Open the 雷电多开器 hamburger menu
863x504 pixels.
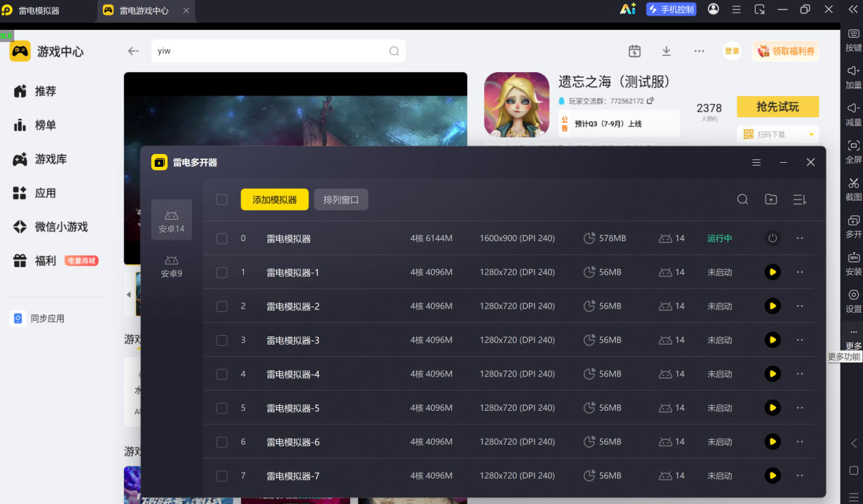click(756, 163)
